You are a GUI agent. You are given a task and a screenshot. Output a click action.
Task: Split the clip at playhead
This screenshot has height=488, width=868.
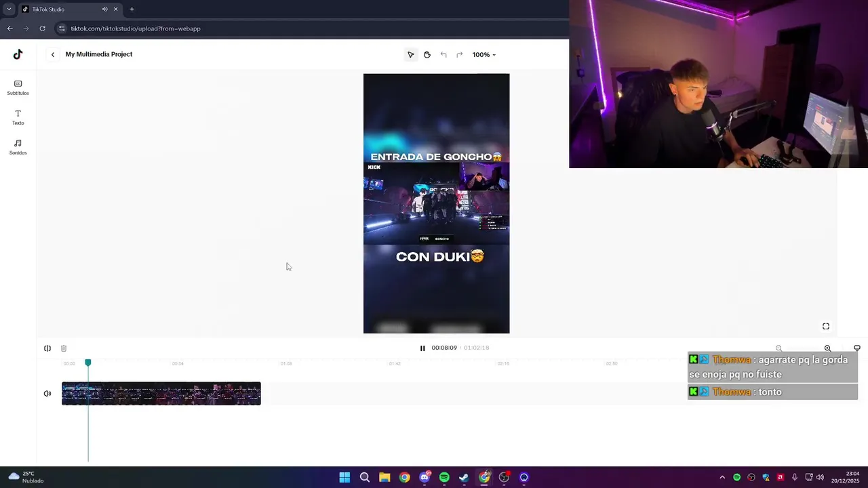(47, 348)
